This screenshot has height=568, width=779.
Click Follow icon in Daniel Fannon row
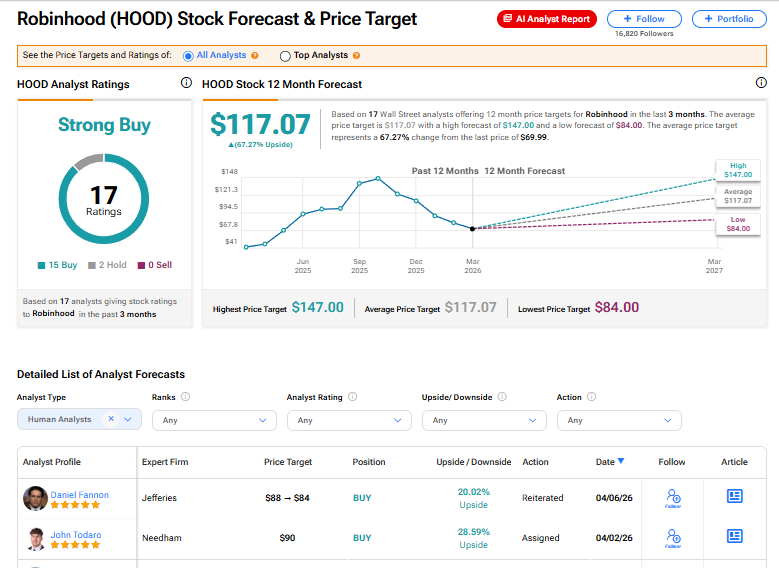[x=673, y=497]
